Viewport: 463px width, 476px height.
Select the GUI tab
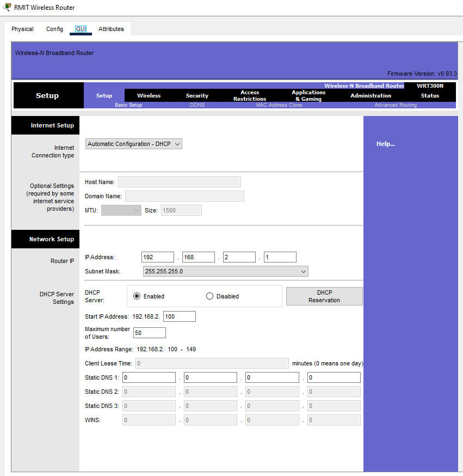point(81,29)
